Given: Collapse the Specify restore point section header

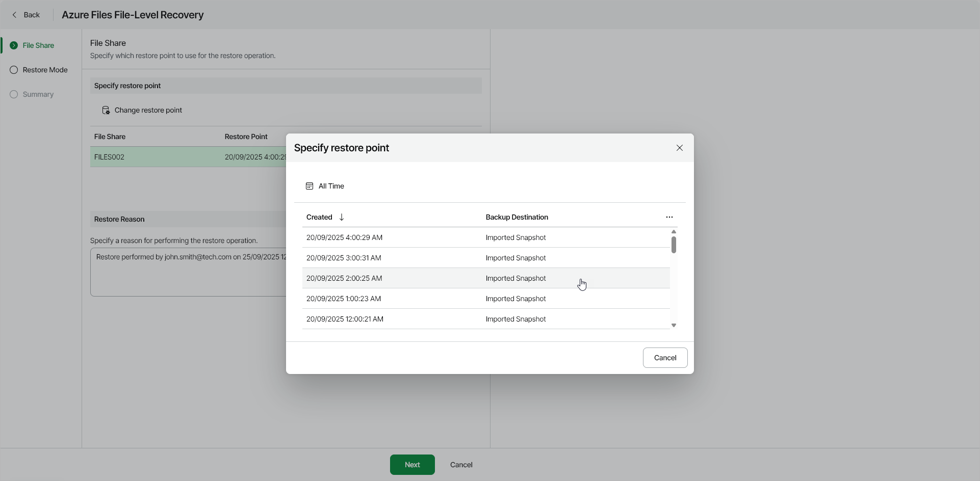Looking at the screenshot, I should [x=286, y=85].
